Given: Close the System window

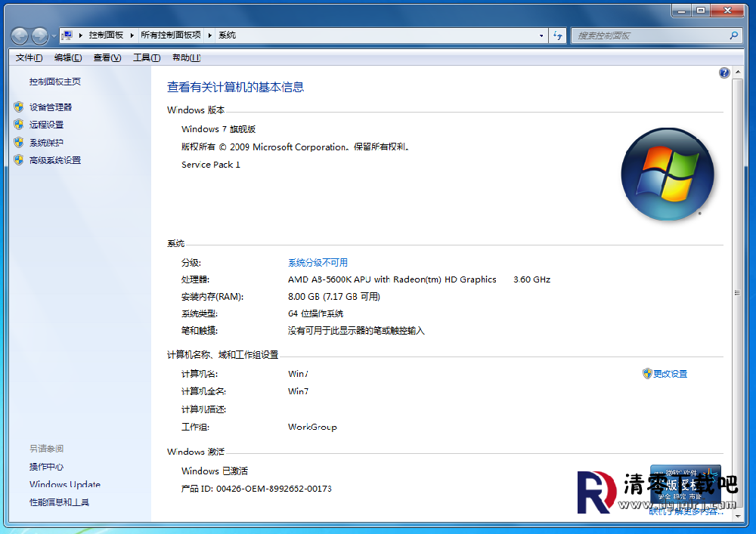Looking at the screenshot, I should click(x=727, y=11).
